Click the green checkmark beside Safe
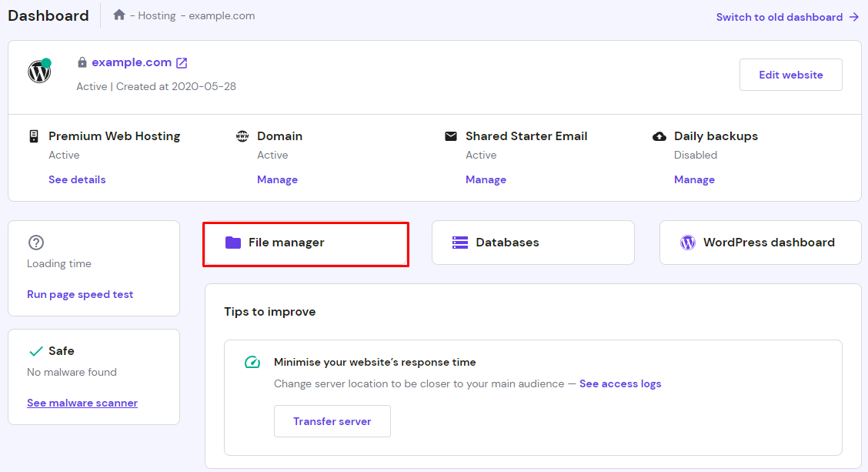 click(x=35, y=350)
